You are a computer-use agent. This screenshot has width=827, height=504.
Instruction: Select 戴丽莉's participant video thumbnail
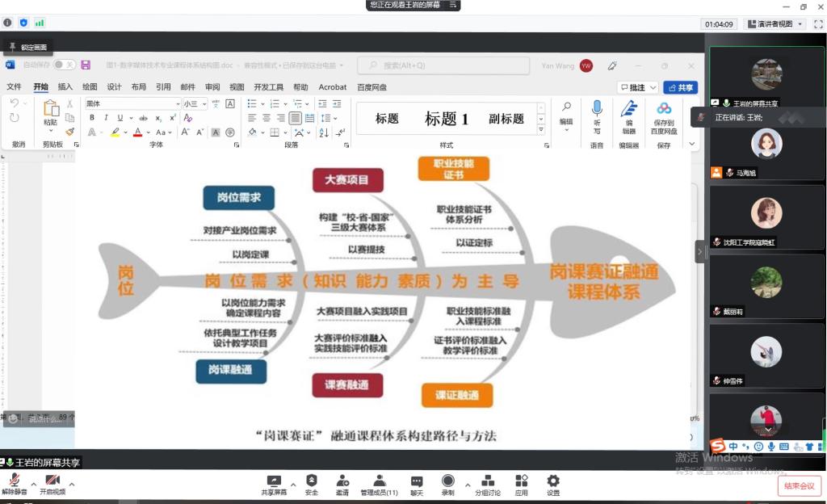[766, 286]
